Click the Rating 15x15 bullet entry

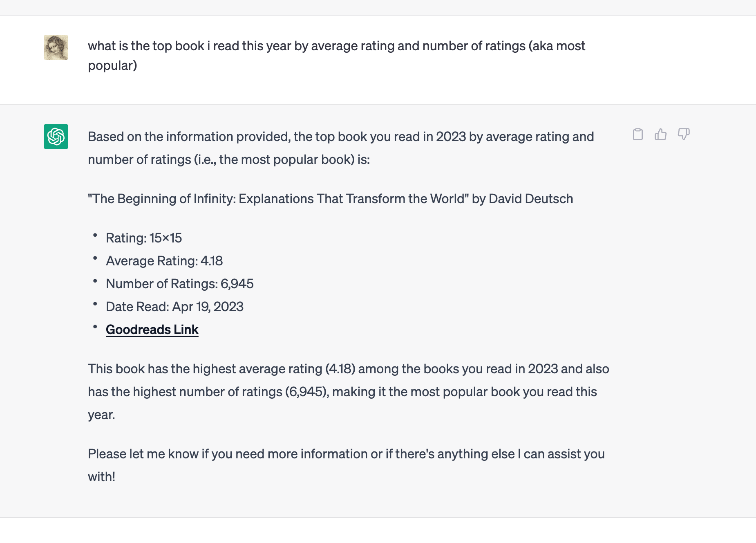(x=144, y=238)
